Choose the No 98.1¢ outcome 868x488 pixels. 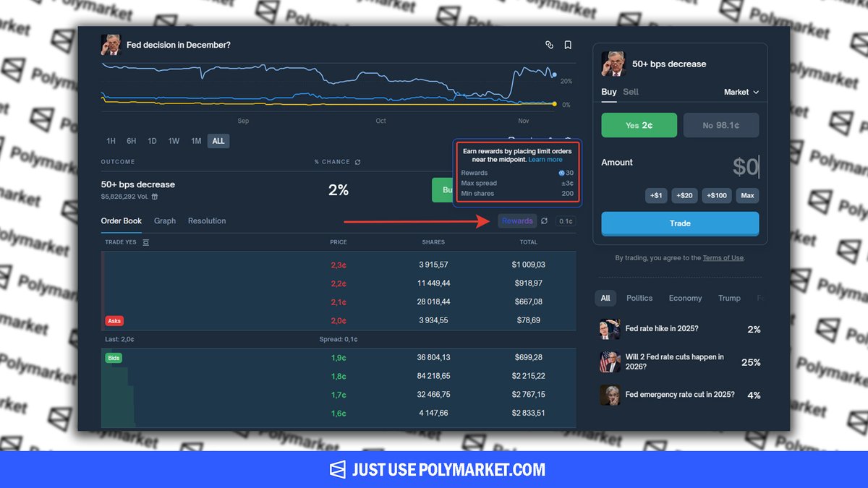pos(721,125)
